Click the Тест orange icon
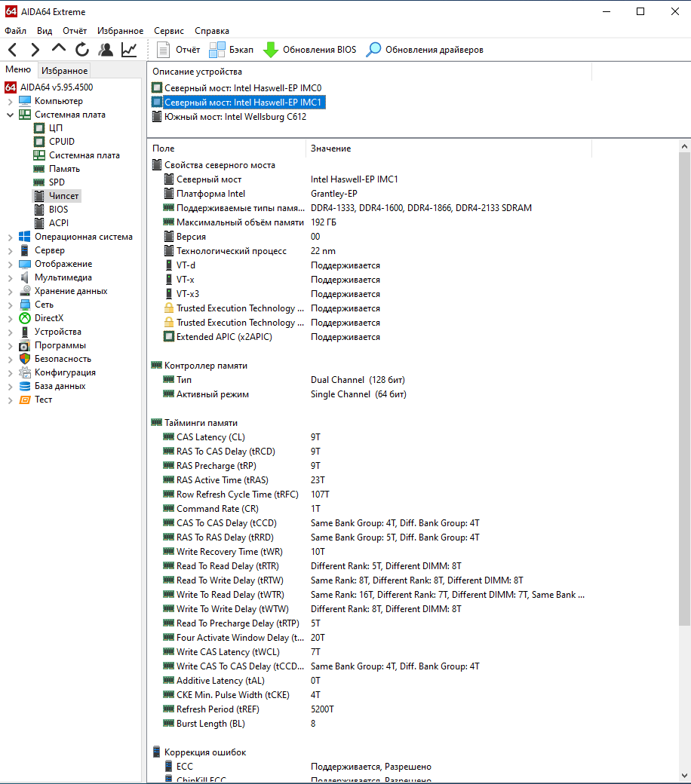The width and height of the screenshot is (691, 784). (x=25, y=400)
